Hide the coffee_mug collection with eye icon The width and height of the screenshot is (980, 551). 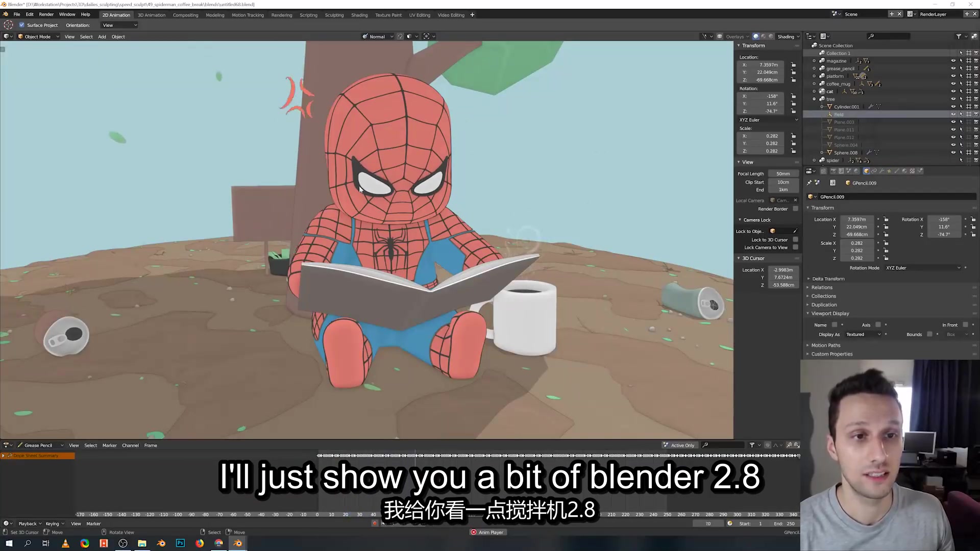[x=953, y=84]
